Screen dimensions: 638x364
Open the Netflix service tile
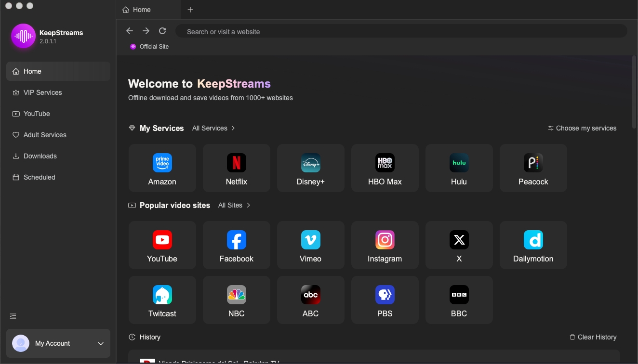236,168
